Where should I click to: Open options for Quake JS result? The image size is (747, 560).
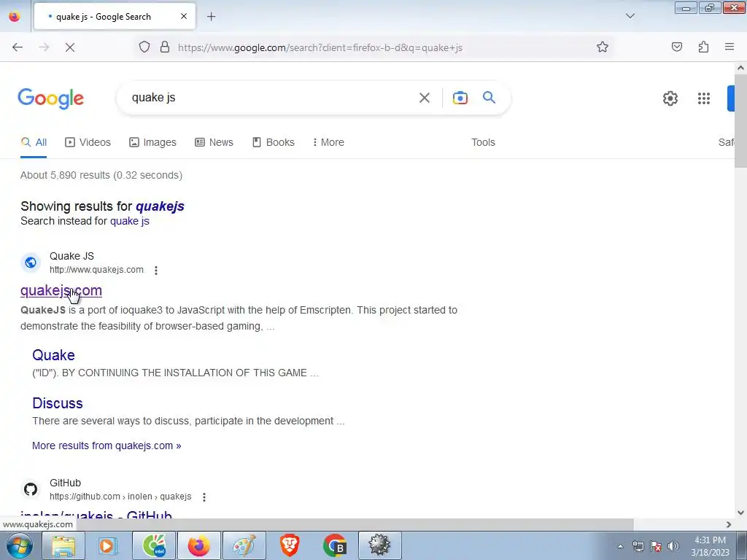click(x=156, y=271)
